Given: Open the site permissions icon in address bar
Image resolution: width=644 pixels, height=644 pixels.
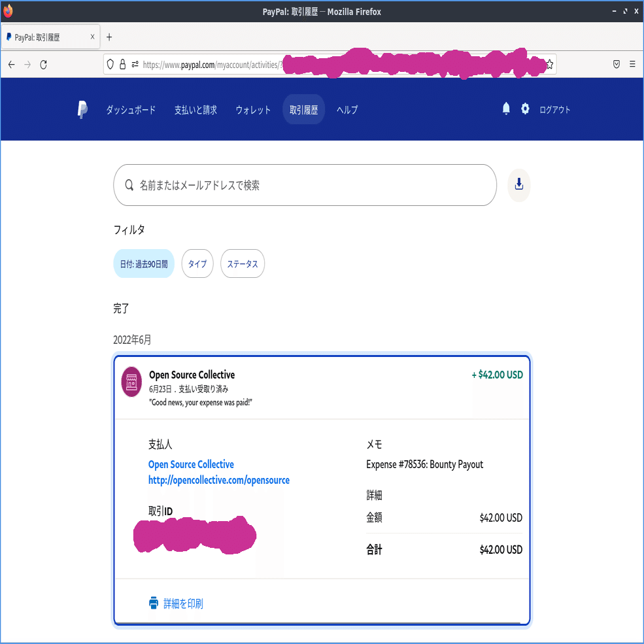Looking at the screenshot, I should 135,65.
